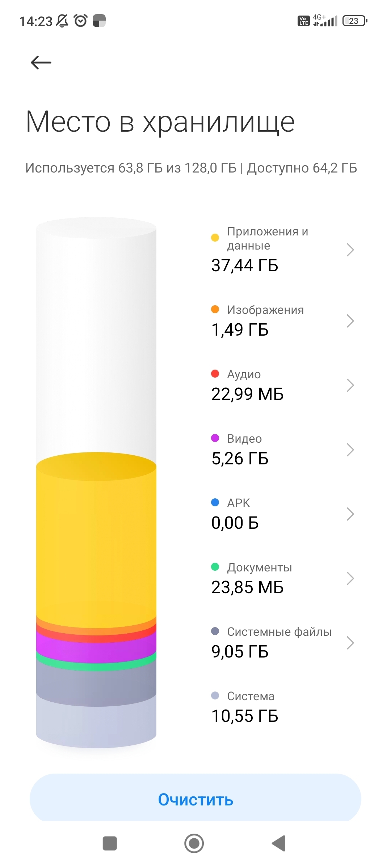Tap the battery indicator icon
Screen dimensions: 391x868
[x=355, y=21]
